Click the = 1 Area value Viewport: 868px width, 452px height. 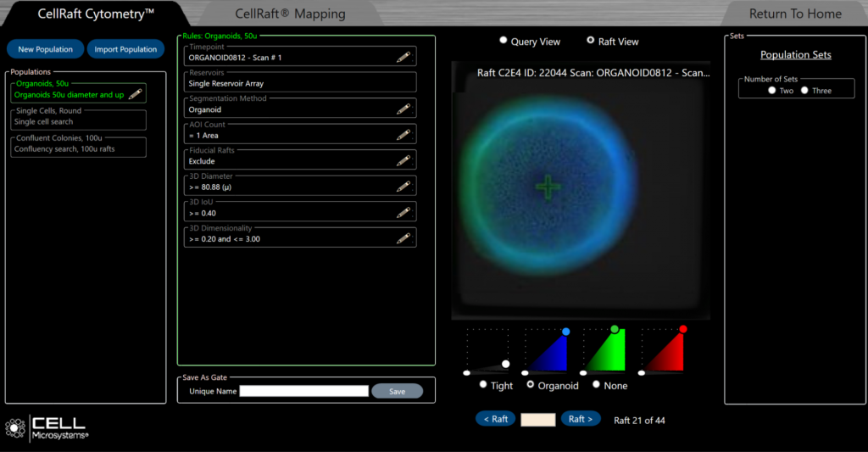[x=203, y=135]
